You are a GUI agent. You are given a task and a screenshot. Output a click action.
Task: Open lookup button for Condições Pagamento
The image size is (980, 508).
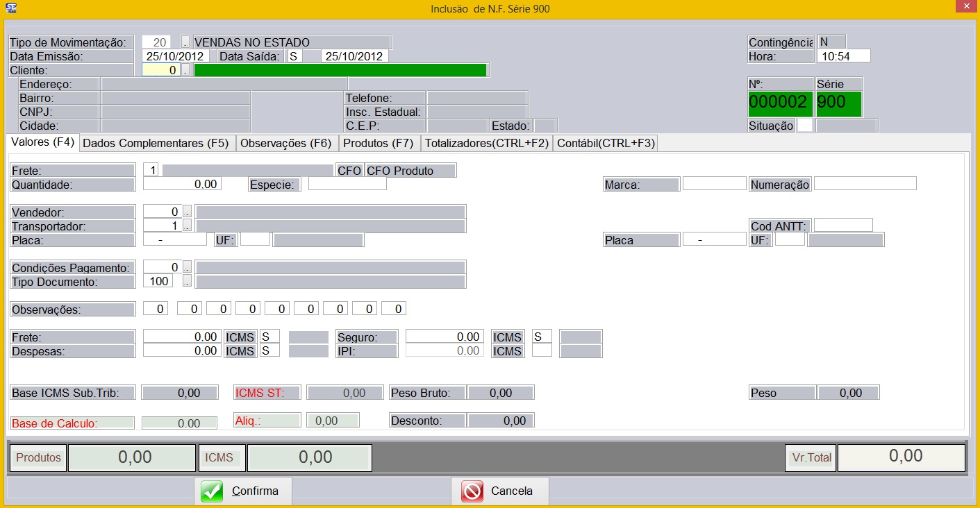[x=187, y=267]
